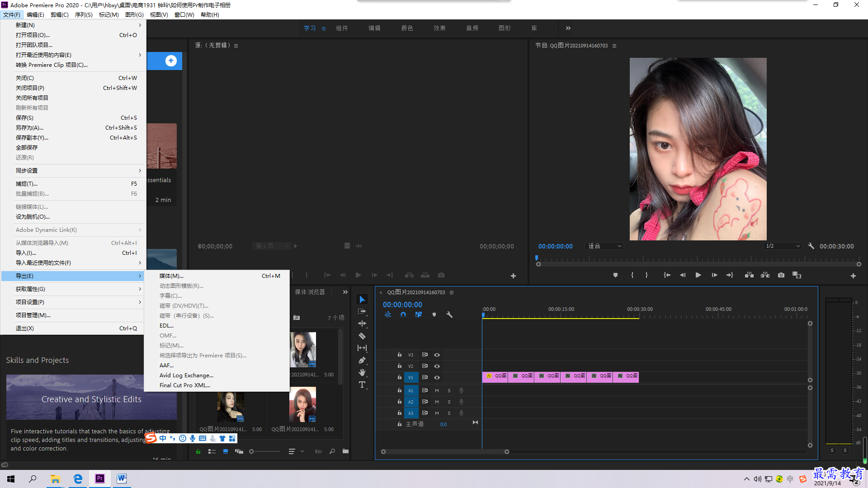This screenshot has width=868, height=488.
Task: Solo audio track A2
Action: 449,402
